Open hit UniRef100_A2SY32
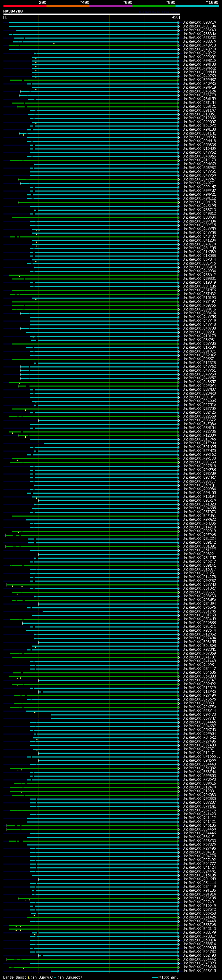The width and height of the screenshot is (222, 980). click(199, 38)
